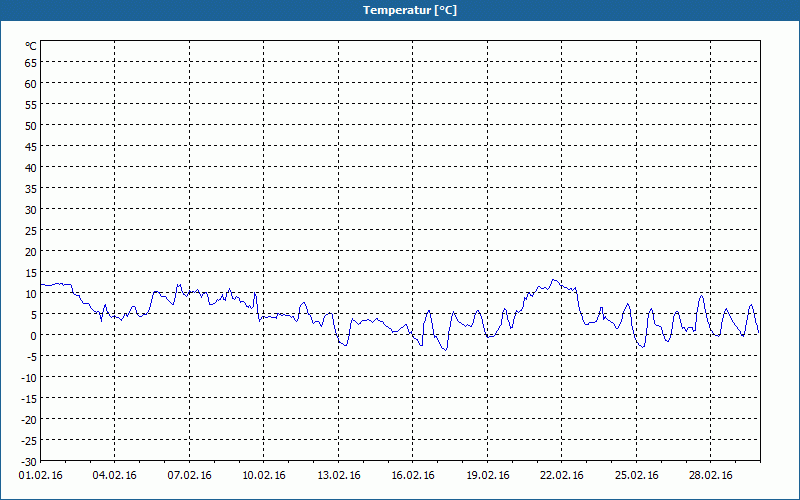800x500 pixels.
Task: Click the temperature curve's highest peak near 22.02.16
Action: click(554, 280)
